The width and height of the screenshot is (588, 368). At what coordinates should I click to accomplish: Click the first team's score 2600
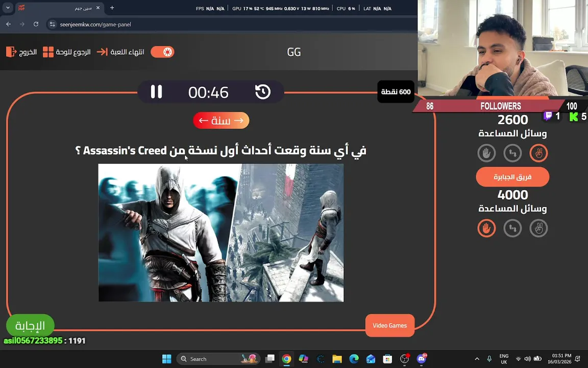point(512,120)
